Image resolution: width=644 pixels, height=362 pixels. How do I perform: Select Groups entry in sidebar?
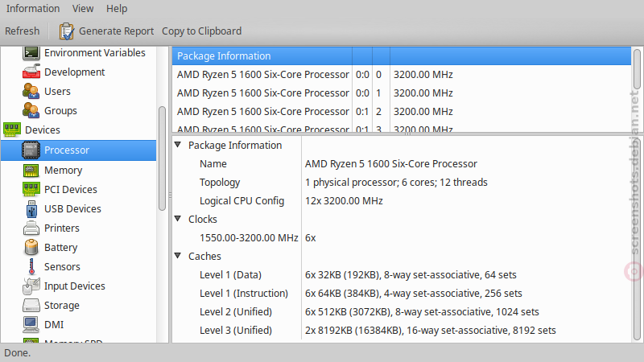pos(61,111)
